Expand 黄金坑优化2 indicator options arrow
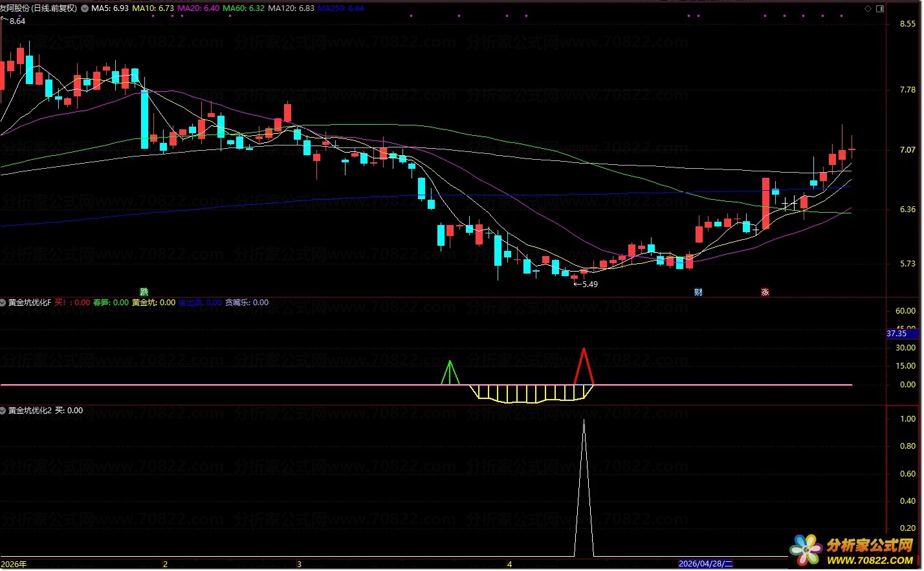This screenshot has width=924, height=571. point(3,411)
